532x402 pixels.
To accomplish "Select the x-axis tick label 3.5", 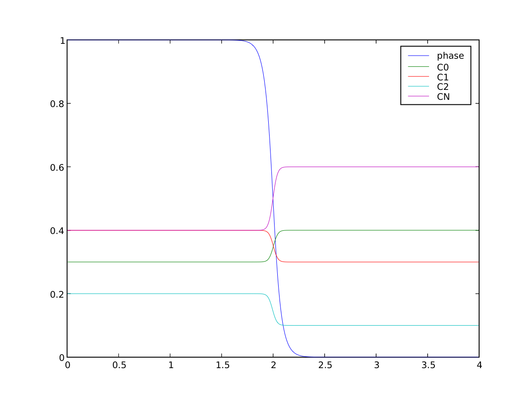I will (427, 365).
